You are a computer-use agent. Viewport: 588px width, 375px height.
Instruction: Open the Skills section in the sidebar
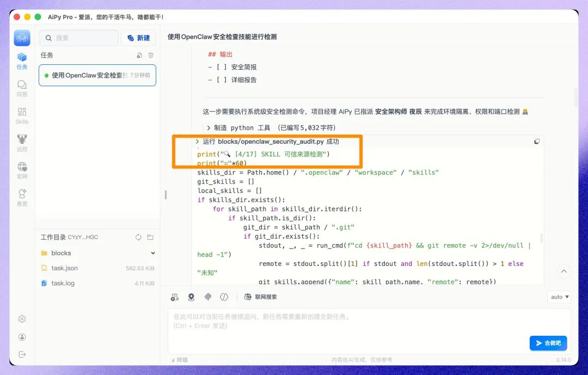22,116
